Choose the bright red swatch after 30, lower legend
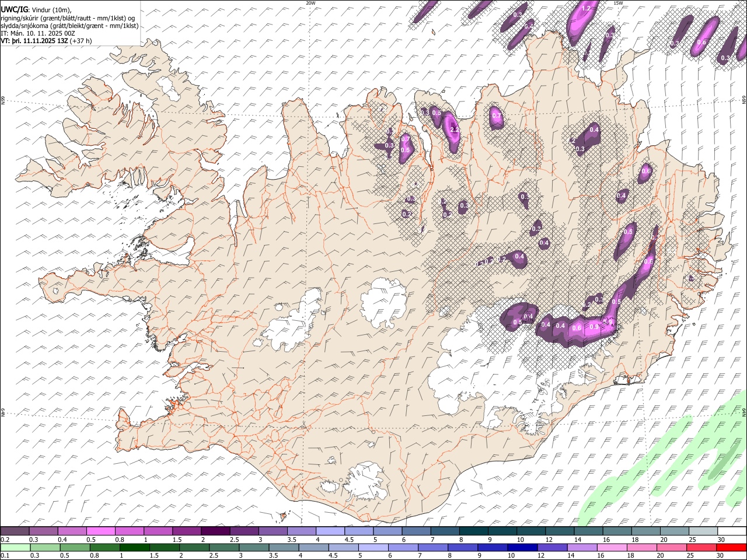The image size is (747, 560). pyautogui.click(x=731, y=547)
